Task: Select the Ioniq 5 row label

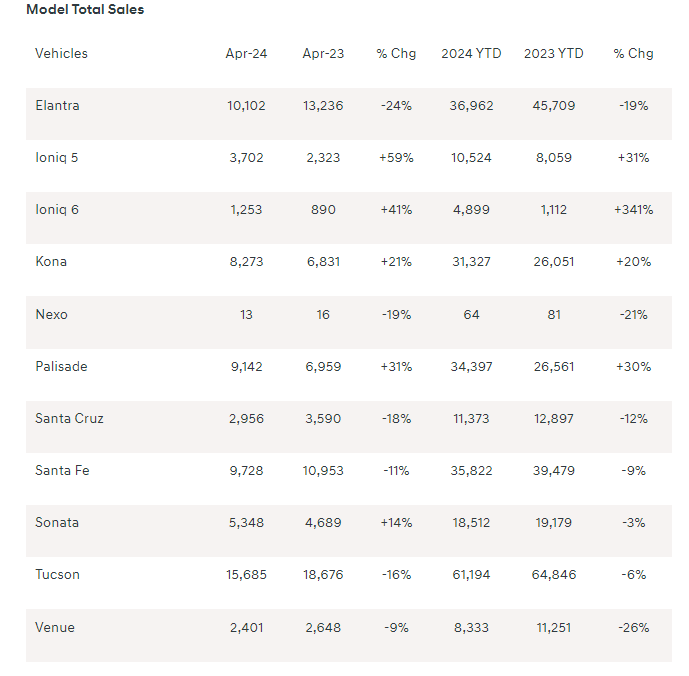Action: coord(56,157)
